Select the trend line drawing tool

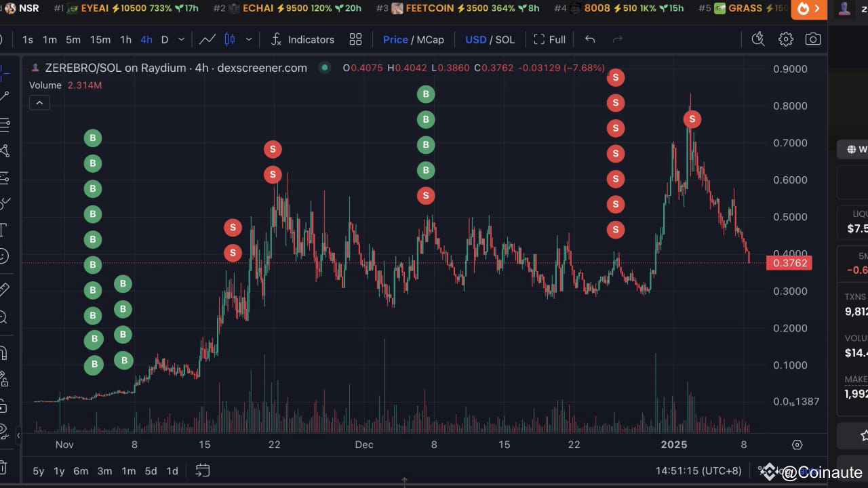(x=3, y=97)
